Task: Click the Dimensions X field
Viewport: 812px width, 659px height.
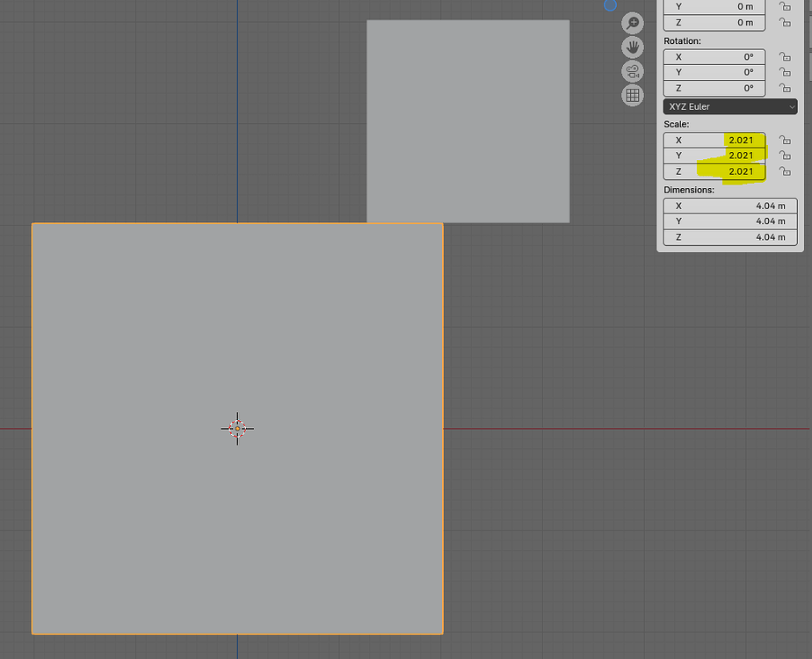Action: 730,206
